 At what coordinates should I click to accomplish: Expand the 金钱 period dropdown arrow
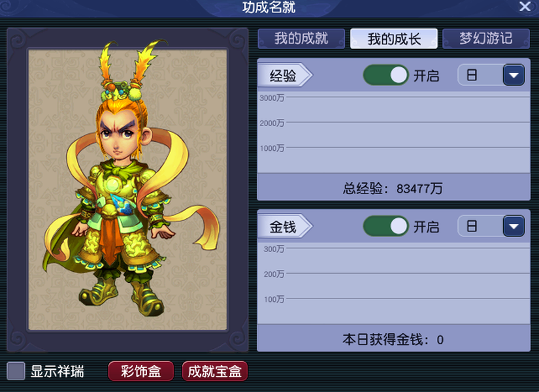514,226
